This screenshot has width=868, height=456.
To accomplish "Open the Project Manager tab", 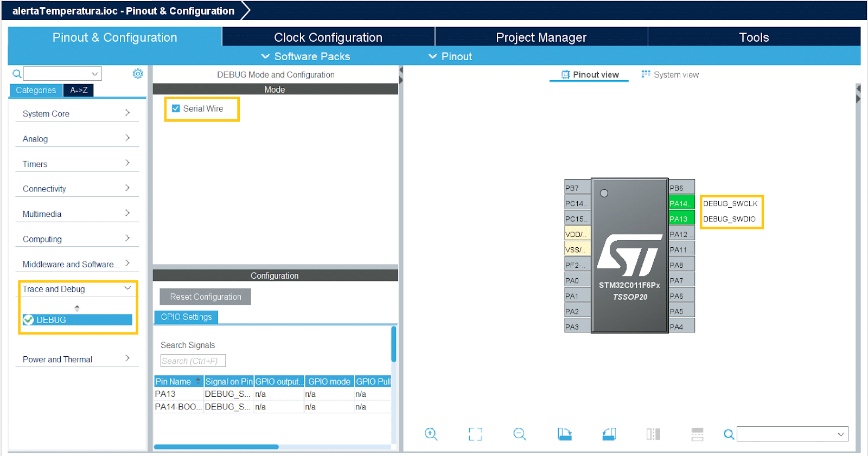I will (x=541, y=37).
